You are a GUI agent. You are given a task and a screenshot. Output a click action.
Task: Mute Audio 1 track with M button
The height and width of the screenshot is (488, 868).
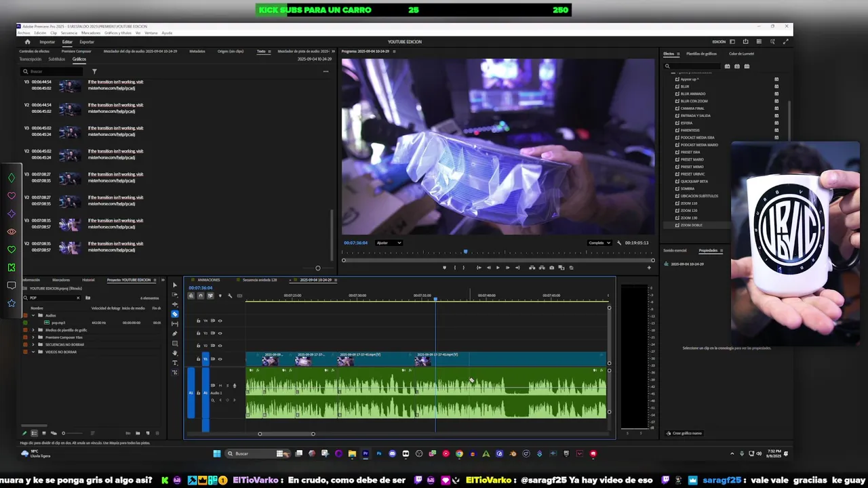coord(220,386)
